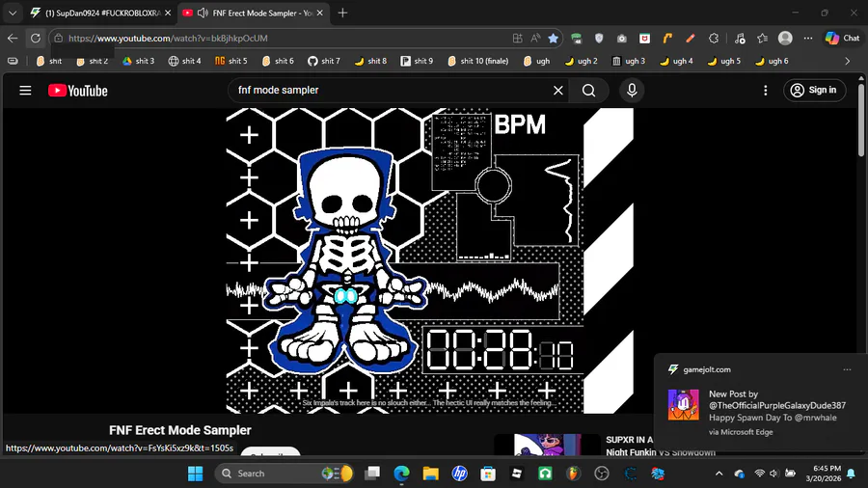Open Task View on the taskbar
This screenshot has height=488, width=868.
click(x=372, y=474)
